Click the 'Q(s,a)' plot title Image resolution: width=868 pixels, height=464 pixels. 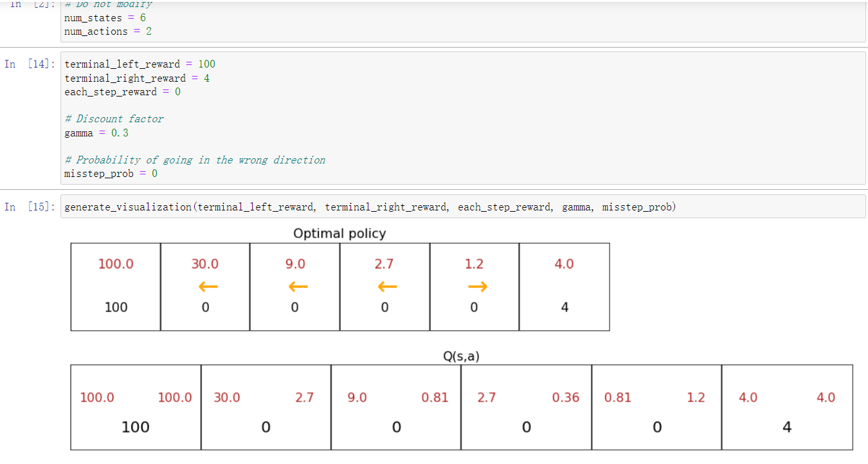(461, 355)
